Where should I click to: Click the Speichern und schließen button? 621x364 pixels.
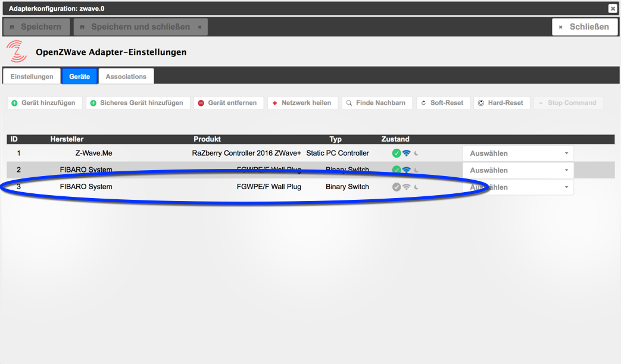click(141, 27)
